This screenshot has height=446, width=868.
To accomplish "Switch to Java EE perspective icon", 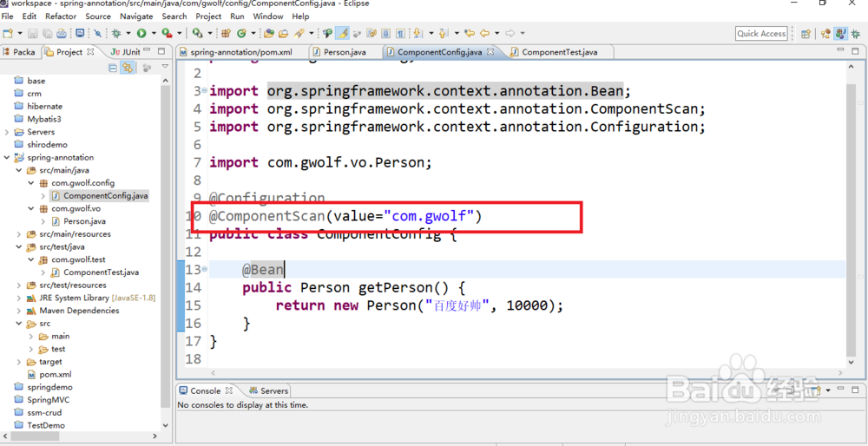I will pos(825,34).
